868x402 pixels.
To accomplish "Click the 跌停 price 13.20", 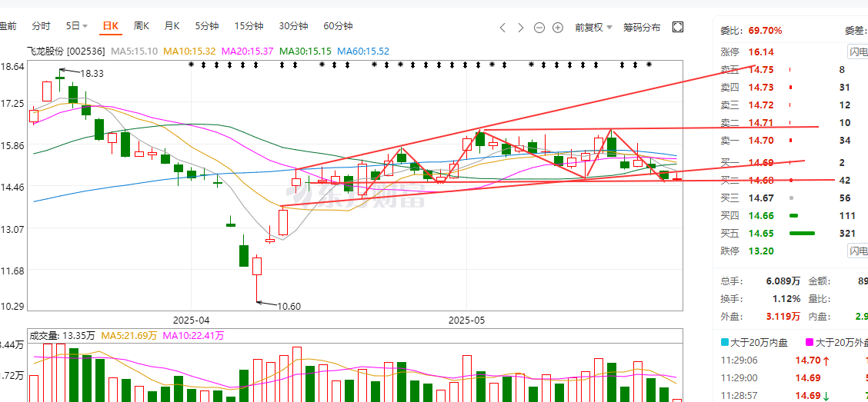I will 760,251.
